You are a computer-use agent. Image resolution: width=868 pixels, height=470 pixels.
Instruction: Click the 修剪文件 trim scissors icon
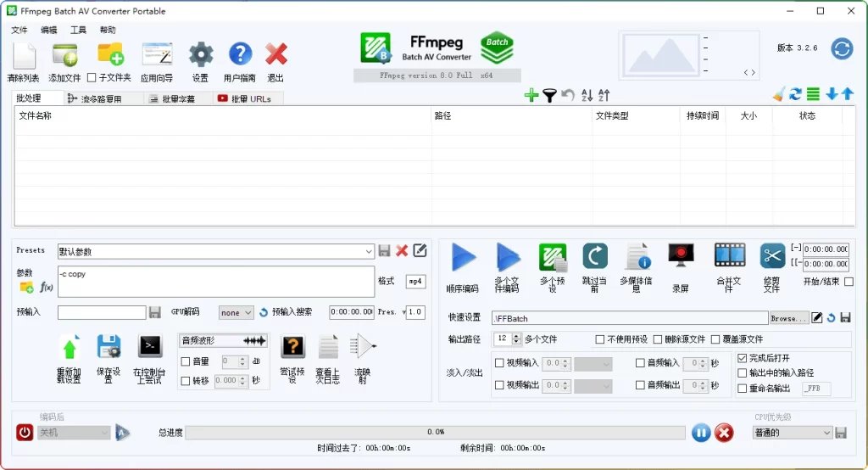772,256
